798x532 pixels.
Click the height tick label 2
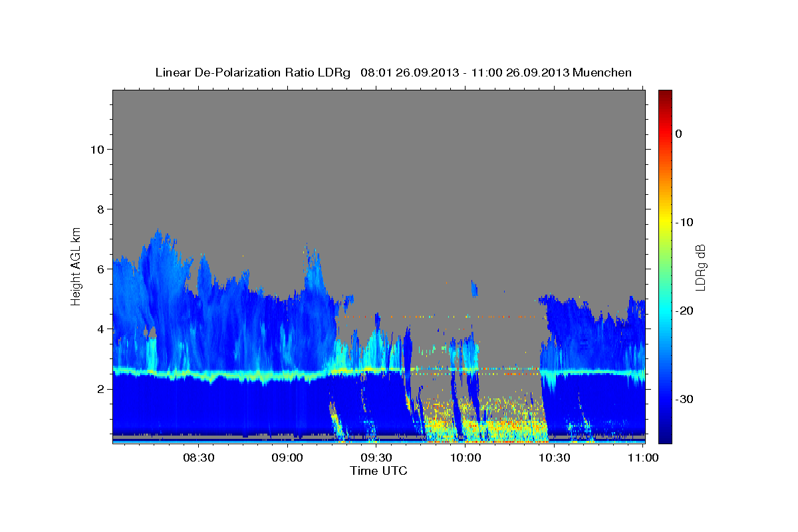point(100,388)
